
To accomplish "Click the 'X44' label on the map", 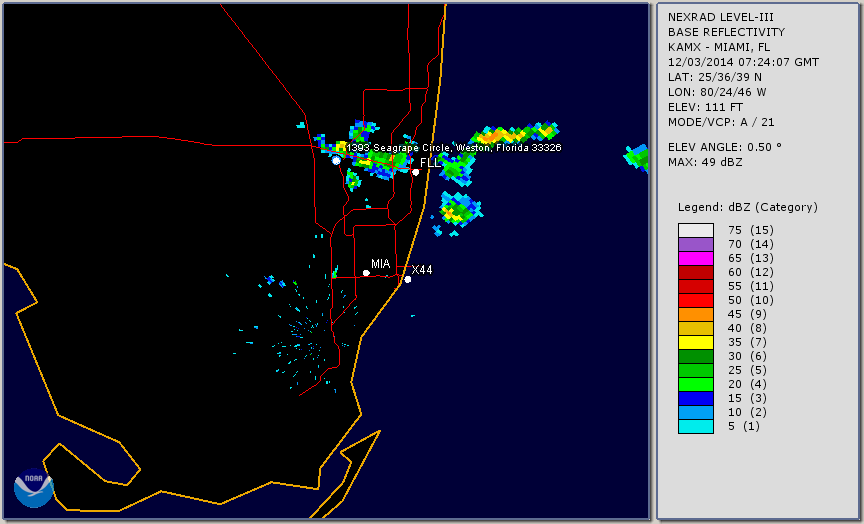I will pyautogui.click(x=422, y=270).
